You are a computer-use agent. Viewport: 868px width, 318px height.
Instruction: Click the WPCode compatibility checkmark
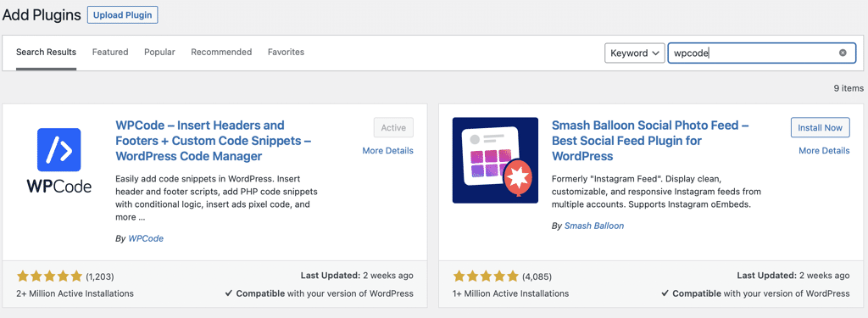coord(229,293)
